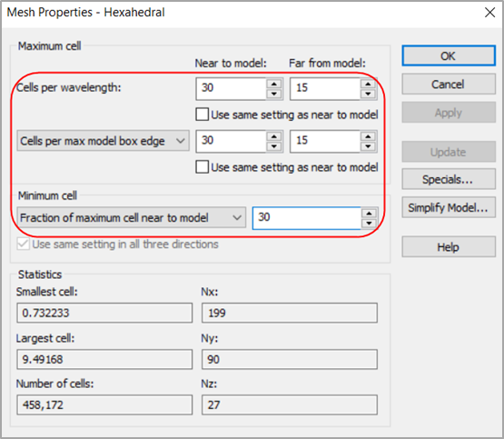This screenshot has height=439, width=504.
Task: Decrease far-from-model cells per wavelength
Action: click(x=368, y=94)
